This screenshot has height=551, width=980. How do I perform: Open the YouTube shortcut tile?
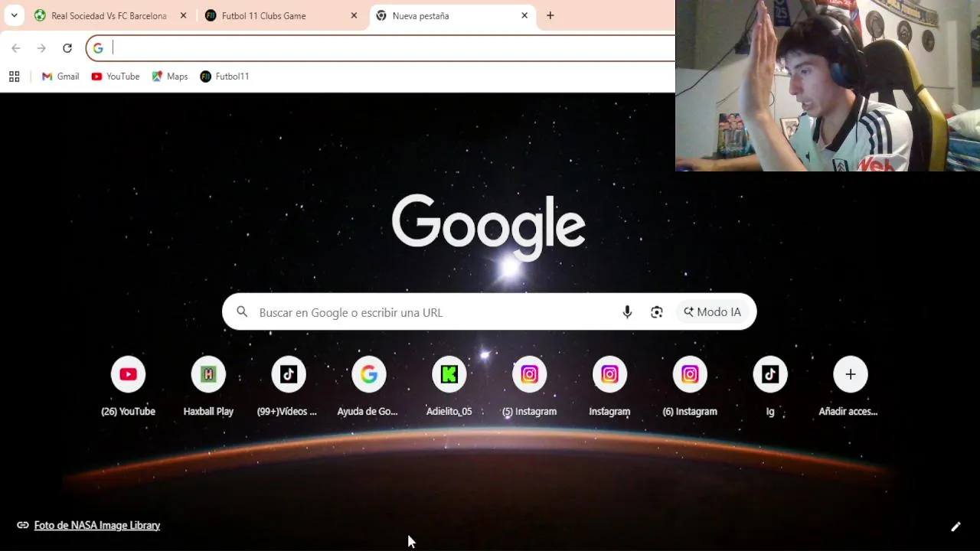coord(128,387)
